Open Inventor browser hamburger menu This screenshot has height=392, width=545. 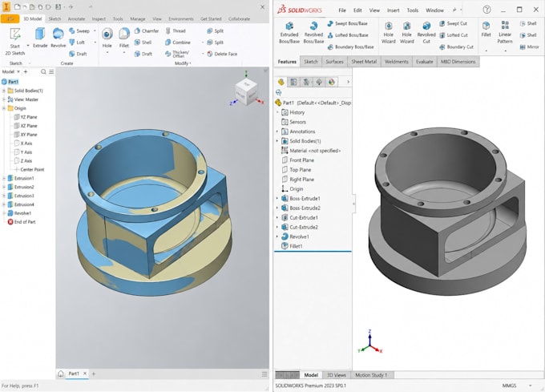(51, 71)
